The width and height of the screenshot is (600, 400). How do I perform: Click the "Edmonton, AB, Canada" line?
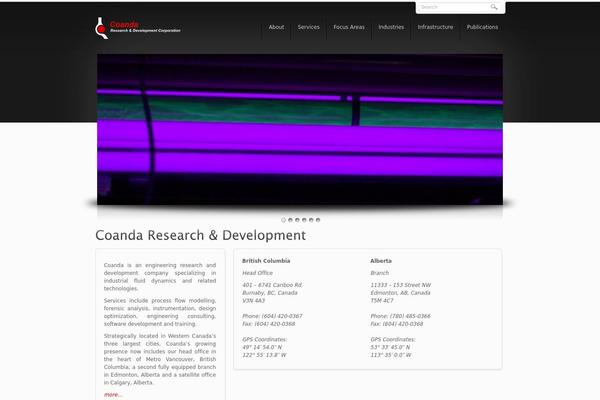click(x=400, y=293)
